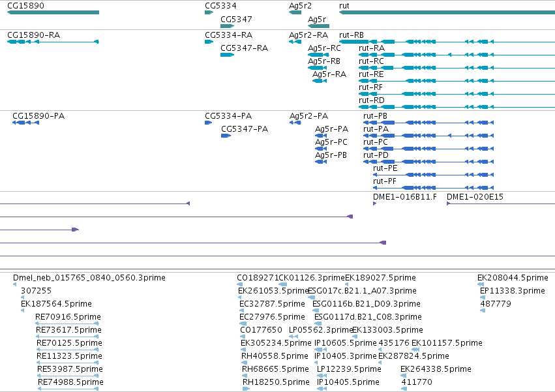Screen dimensions: 555x392
Task: Click the CO177650 EST label
Action: [262, 331]
